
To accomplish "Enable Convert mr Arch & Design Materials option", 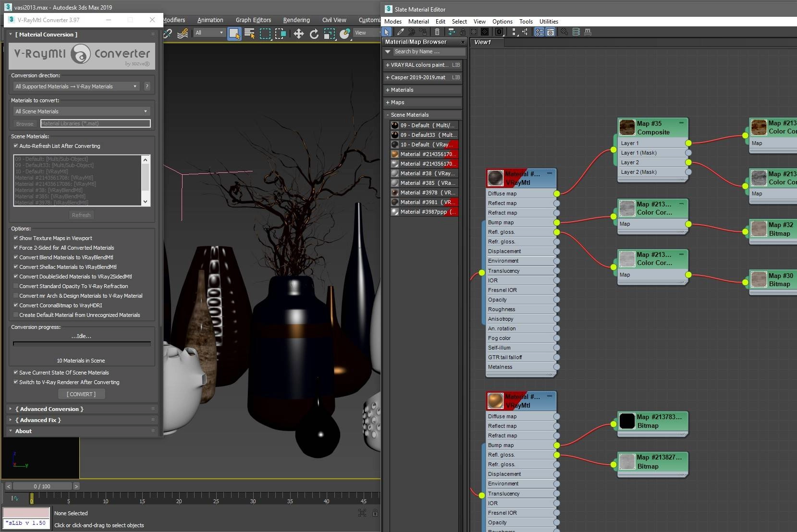I will coord(16,295).
